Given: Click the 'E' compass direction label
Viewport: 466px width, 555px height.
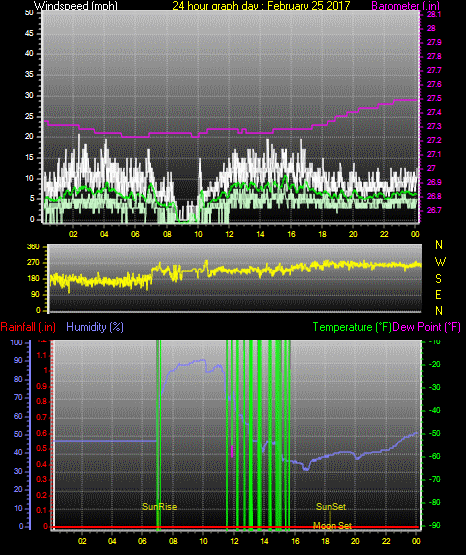Looking at the screenshot, I should (x=438, y=294).
